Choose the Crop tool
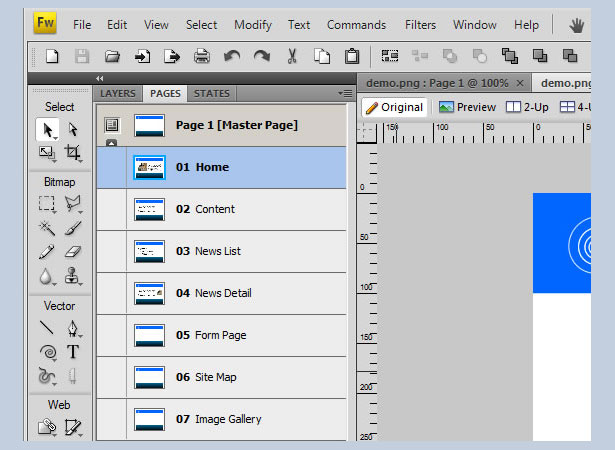615x450 pixels. click(x=73, y=152)
